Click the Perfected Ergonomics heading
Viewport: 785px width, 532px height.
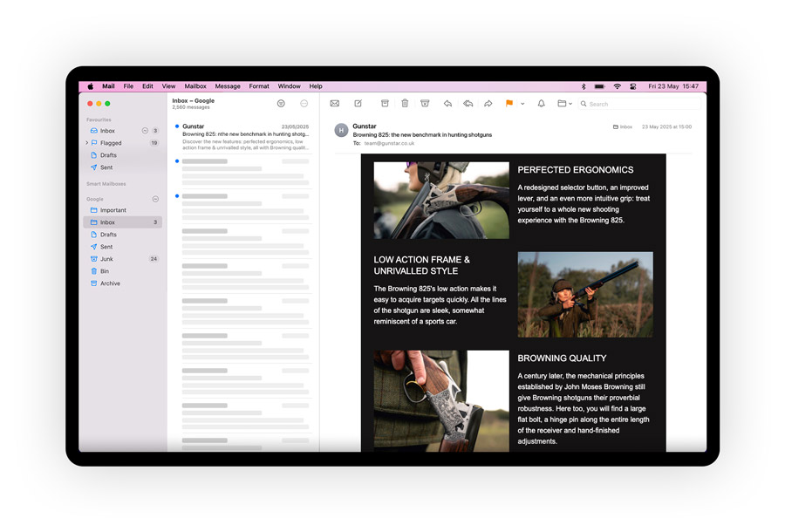[576, 170]
